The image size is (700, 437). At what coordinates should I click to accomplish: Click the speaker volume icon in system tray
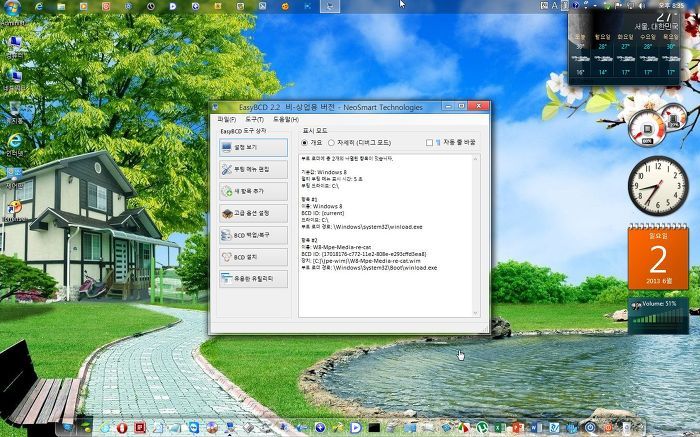click(641, 5)
